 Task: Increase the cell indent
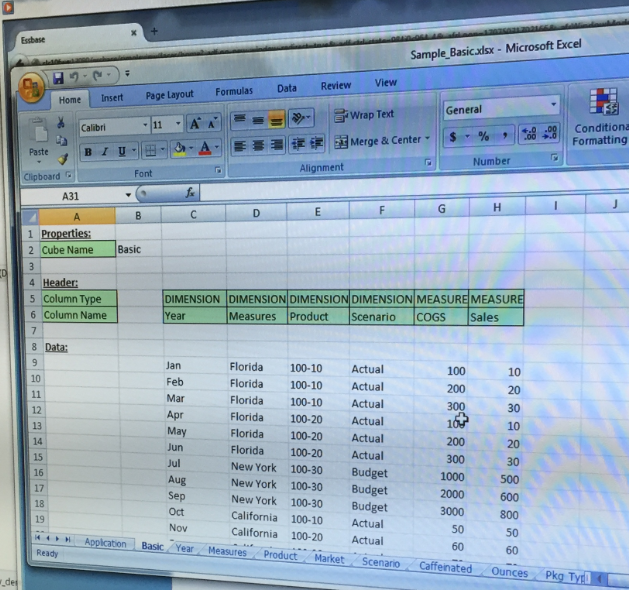pyautogui.click(x=317, y=144)
